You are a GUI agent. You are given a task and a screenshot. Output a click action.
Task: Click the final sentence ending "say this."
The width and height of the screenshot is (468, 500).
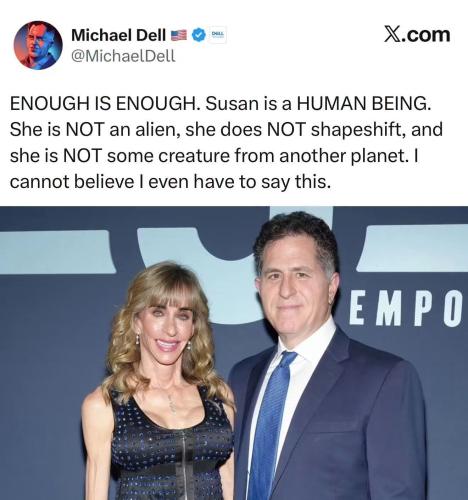coord(170,182)
